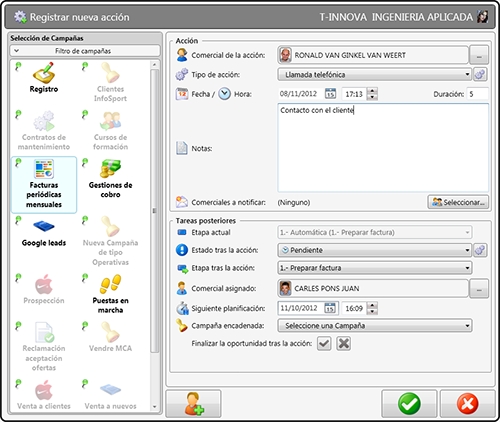Toggle pin on Clientes InfoSport campaign
This screenshot has height=422, width=500.
pyautogui.click(x=85, y=66)
